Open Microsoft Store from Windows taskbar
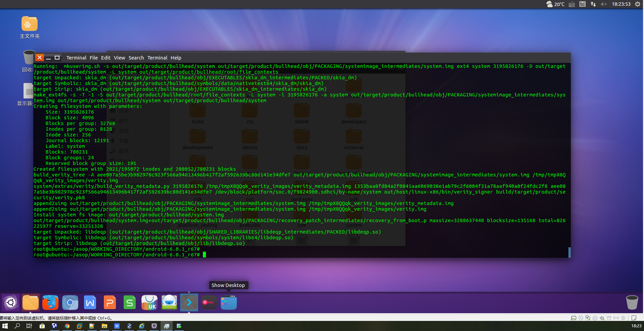 42,326
